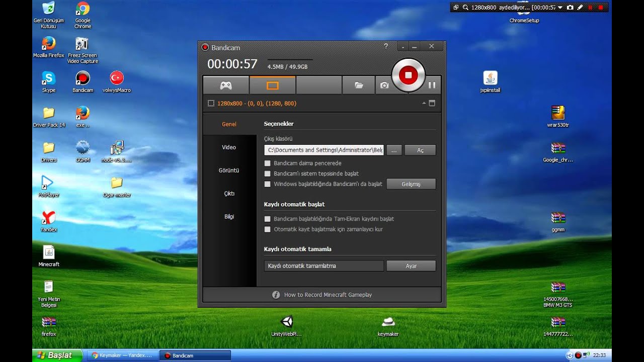
Task: Click the Bandicam tray icon near clock
Action: pos(578,355)
